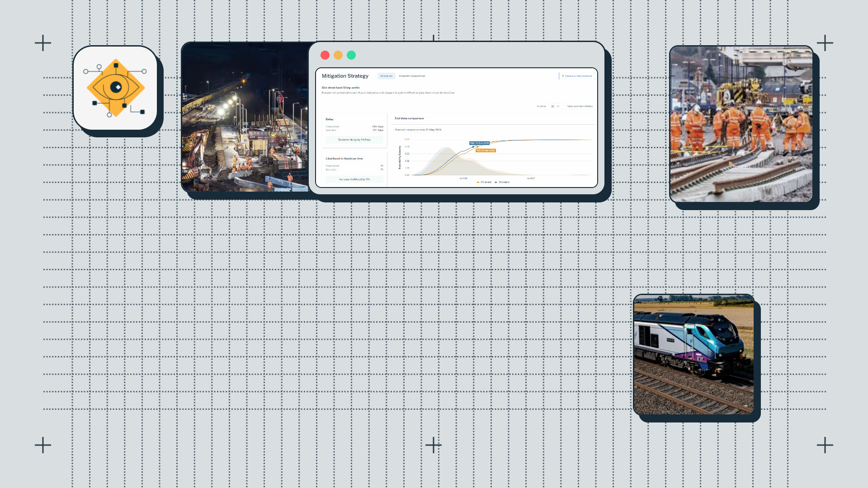Click the orange eye logo app icon
868x488 pixels.
click(x=115, y=88)
